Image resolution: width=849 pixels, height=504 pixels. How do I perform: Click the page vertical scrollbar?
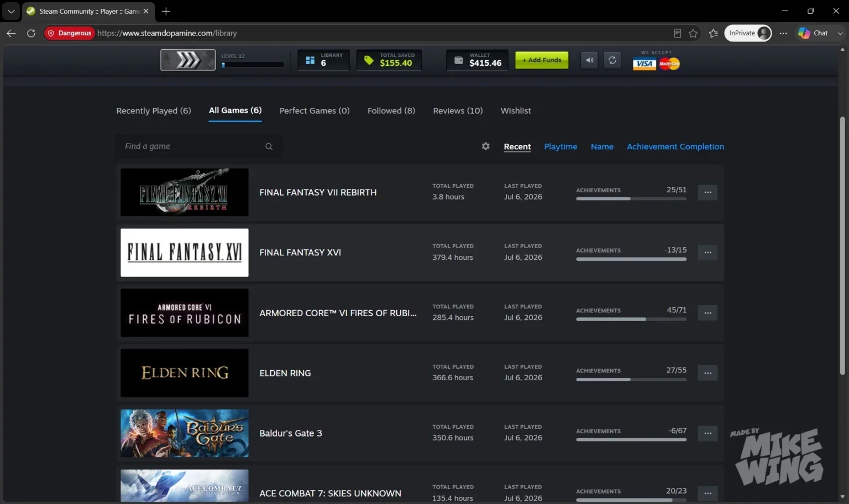pos(842,246)
